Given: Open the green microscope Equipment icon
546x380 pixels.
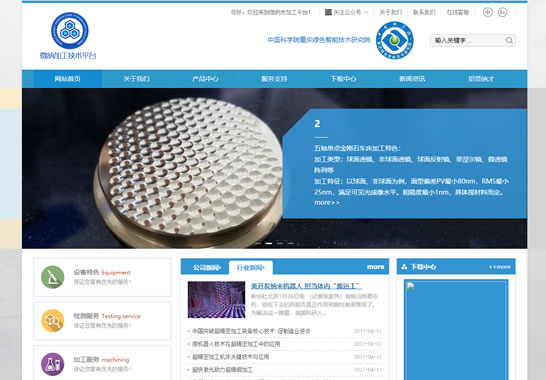Looking at the screenshot, I should [53, 277].
